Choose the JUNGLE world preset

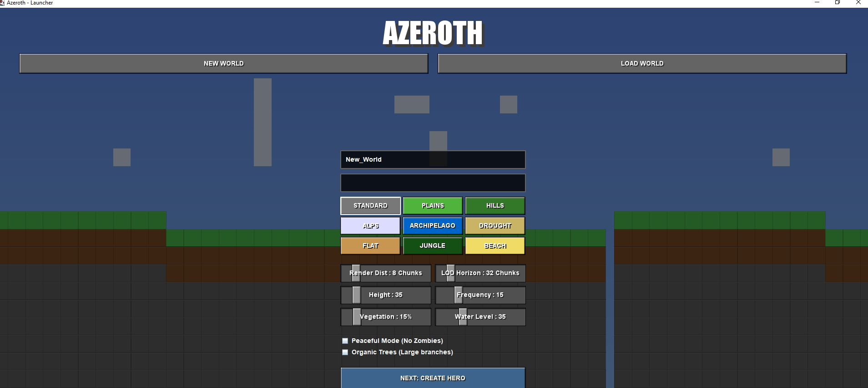tap(433, 245)
